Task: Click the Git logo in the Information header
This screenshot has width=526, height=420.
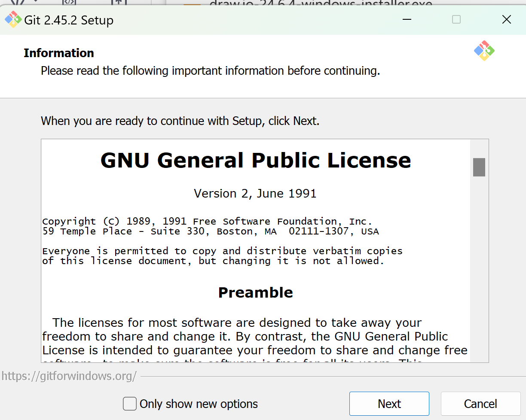Action: [484, 51]
